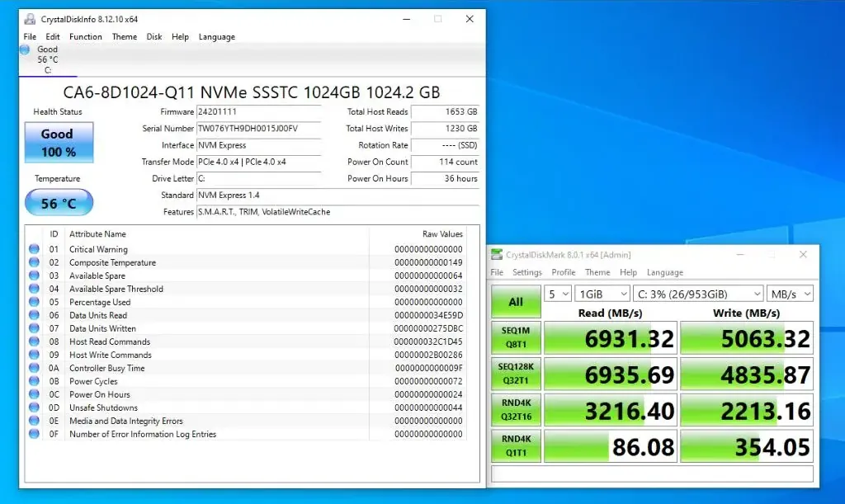This screenshot has height=504, width=845.
Task: Open Help menu in CrystalDiskMark
Action: (628, 272)
